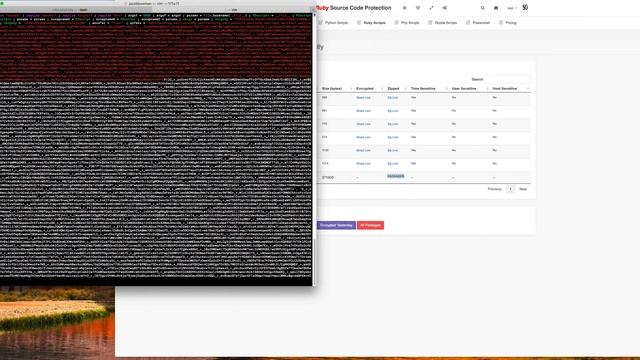This screenshot has height=360, width=640.
Task: Sort by Encrypted column arrow
Action: 382,89
